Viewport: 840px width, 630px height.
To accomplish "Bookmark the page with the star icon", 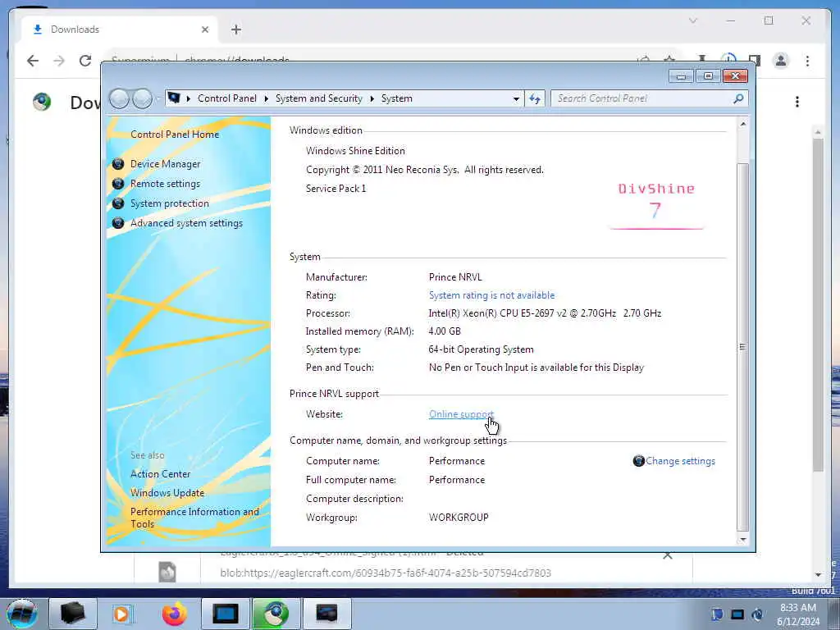I will click(x=669, y=60).
